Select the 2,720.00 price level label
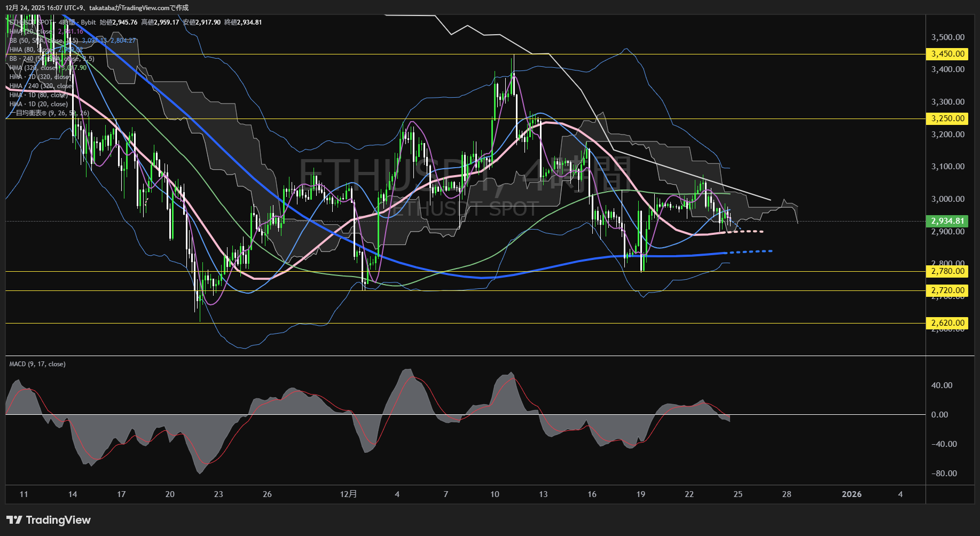980x536 pixels. [948, 290]
